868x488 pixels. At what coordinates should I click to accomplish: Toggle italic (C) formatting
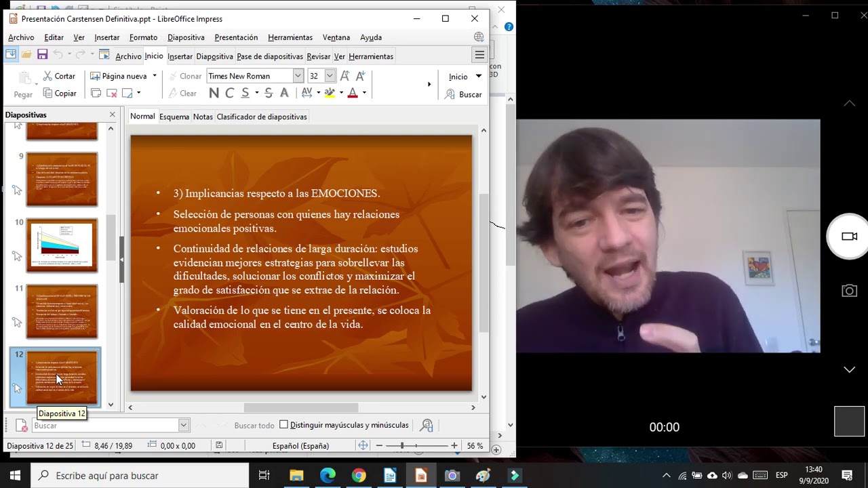point(229,94)
